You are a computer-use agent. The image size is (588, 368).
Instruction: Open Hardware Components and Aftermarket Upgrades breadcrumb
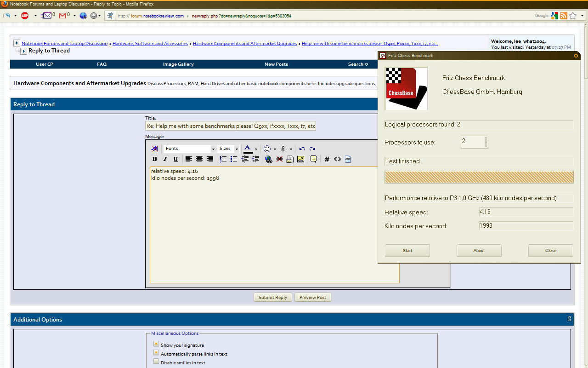(245, 44)
